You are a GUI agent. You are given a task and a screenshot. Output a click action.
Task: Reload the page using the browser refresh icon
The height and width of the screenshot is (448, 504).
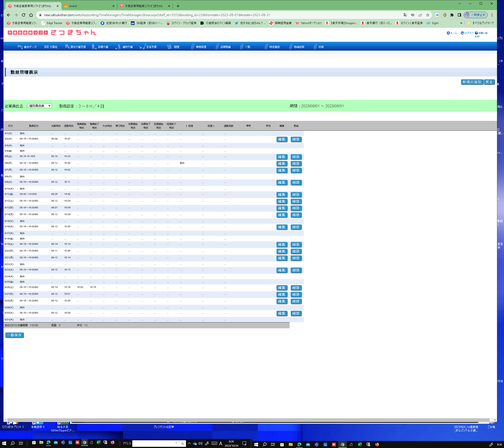[x=24, y=15]
